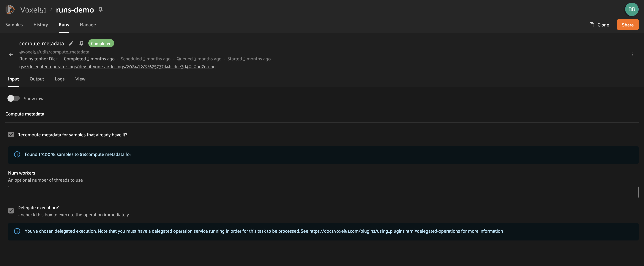Click the runs-demo dataset title
This screenshot has height=266, width=644.
75,10
